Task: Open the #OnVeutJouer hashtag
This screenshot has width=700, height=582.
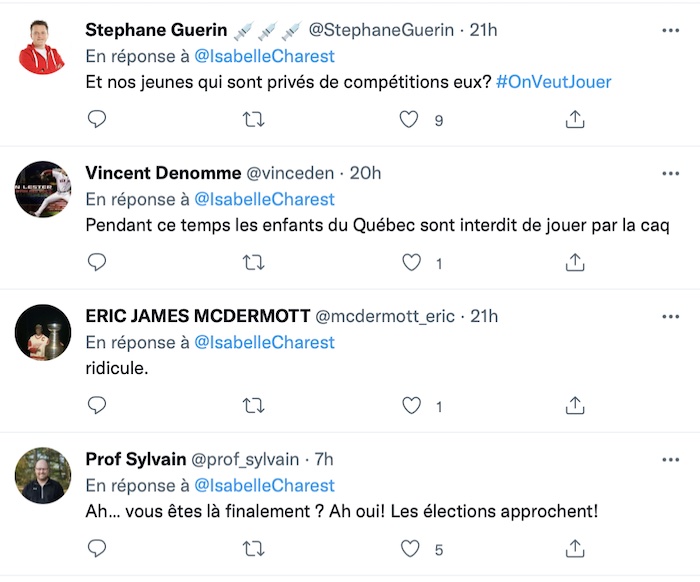Action: click(553, 82)
